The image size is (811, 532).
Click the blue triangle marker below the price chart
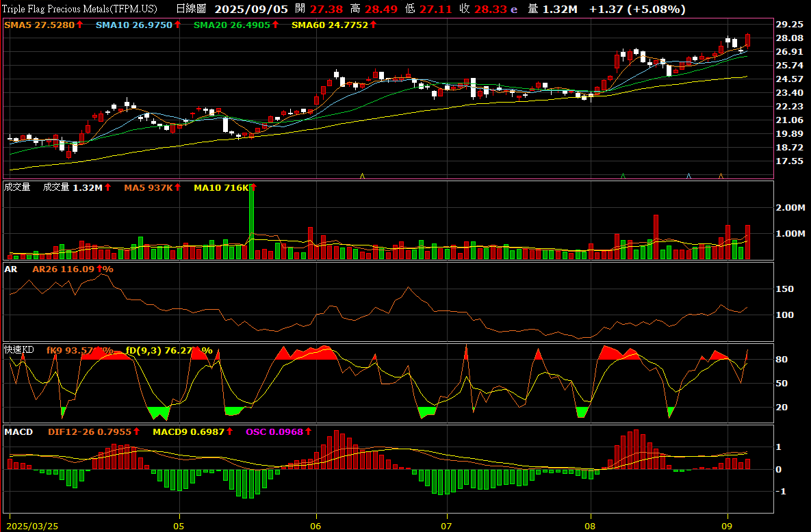coord(688,176)
